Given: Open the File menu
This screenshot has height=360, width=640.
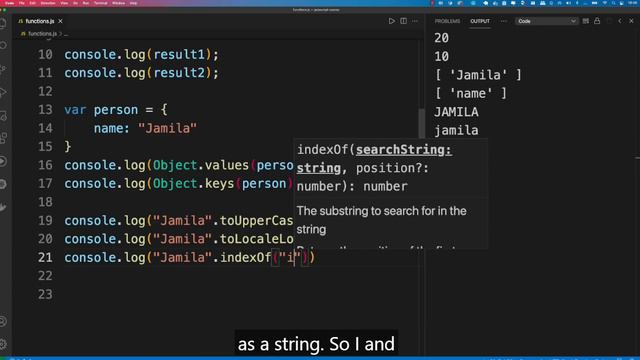Looking at the screenshot, I should 22,3.
